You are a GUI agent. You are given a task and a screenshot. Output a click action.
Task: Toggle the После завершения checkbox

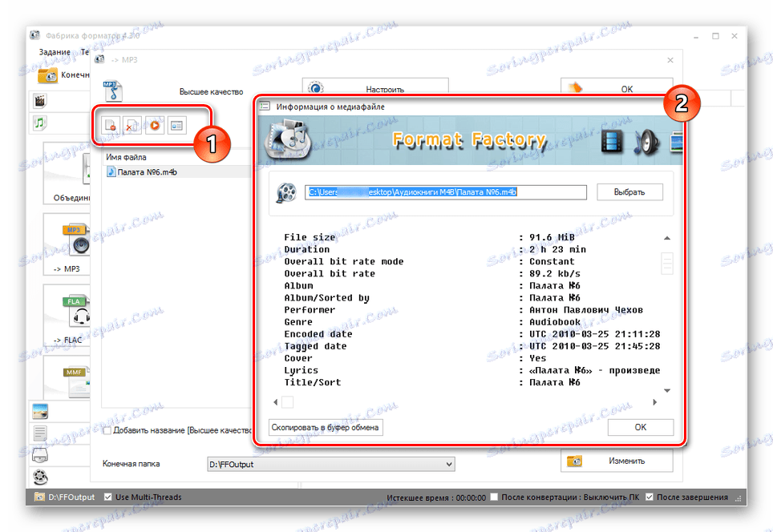pyautogui.click(x=650, y=497)
